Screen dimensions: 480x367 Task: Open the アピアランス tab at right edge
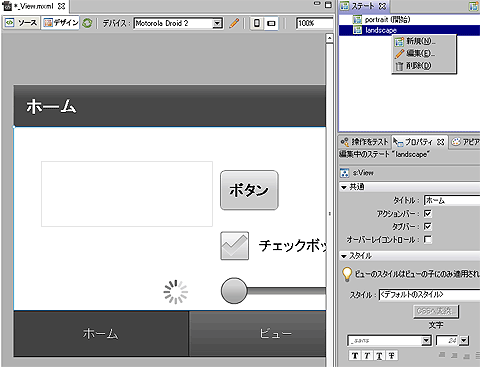pyautogui.click(x=465, y=142)
